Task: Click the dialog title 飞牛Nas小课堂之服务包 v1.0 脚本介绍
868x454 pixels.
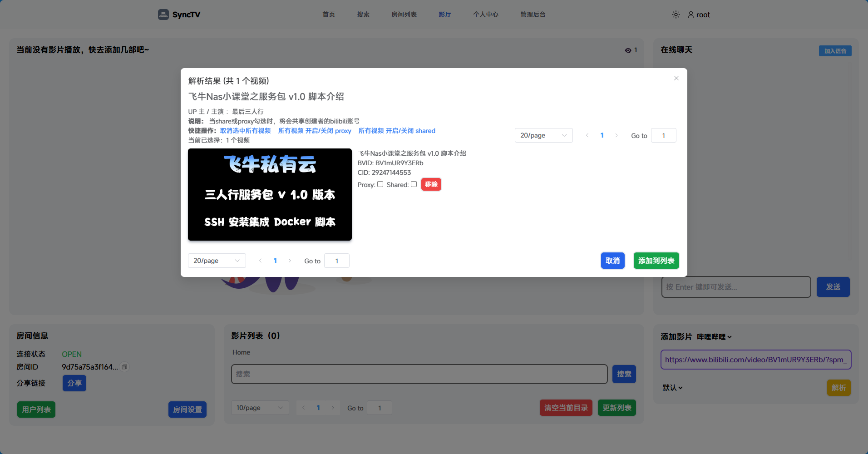Action: point(266,97)
